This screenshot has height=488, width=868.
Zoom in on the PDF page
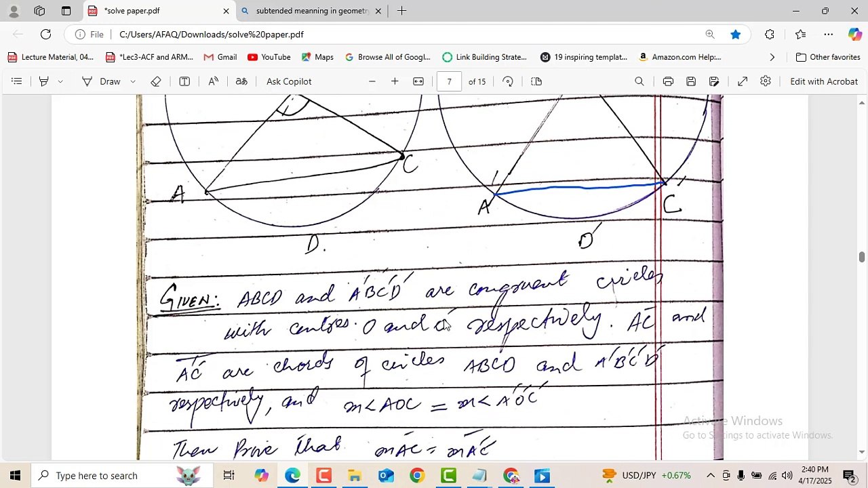click(395, 81)
